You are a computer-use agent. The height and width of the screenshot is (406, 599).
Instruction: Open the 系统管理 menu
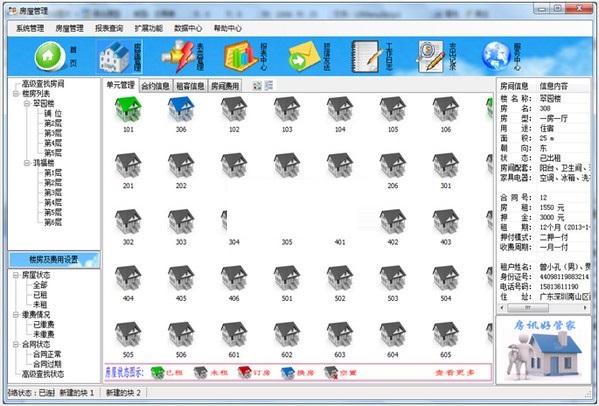30,28
